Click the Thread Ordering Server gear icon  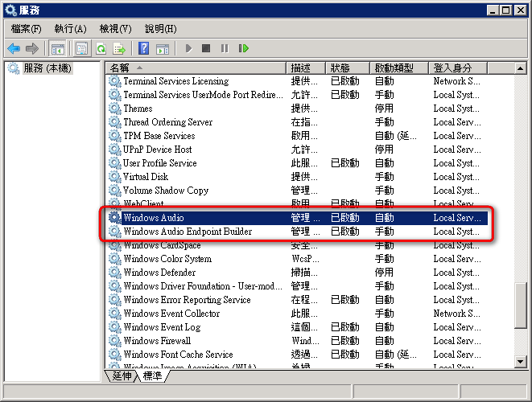click(x=114, y=122)
